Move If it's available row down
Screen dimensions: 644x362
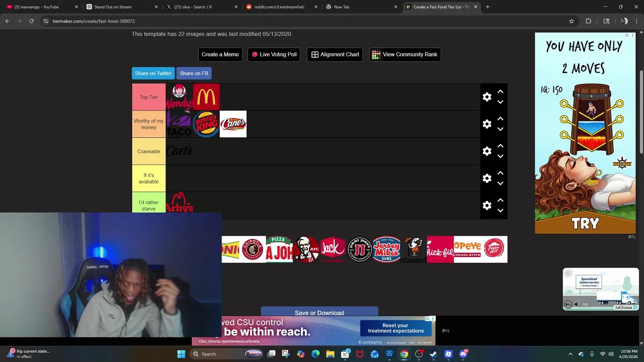click(500, 184)
